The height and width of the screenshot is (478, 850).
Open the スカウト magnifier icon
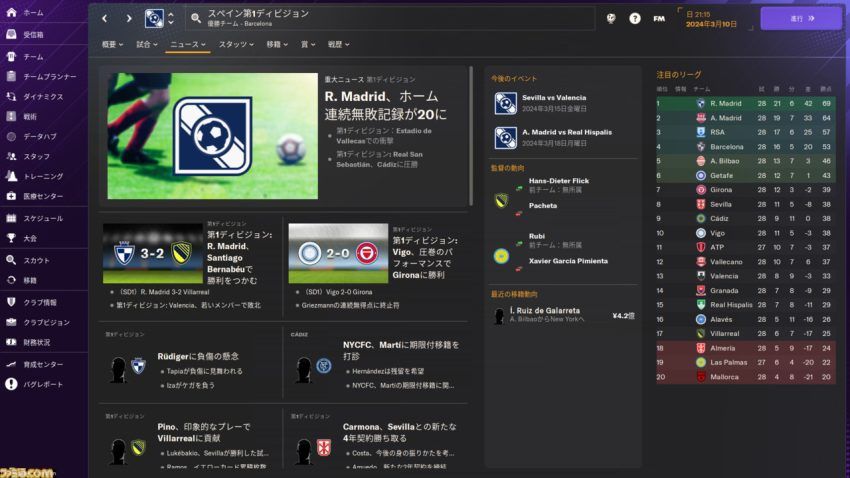pos(11,260)
